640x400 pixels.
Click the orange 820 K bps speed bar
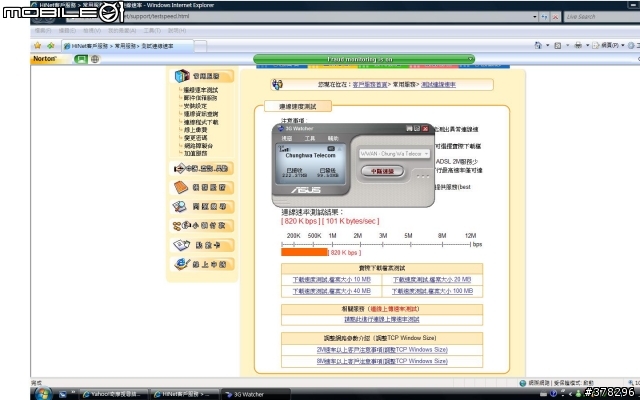pyautogui.click(x=304, y=252)
